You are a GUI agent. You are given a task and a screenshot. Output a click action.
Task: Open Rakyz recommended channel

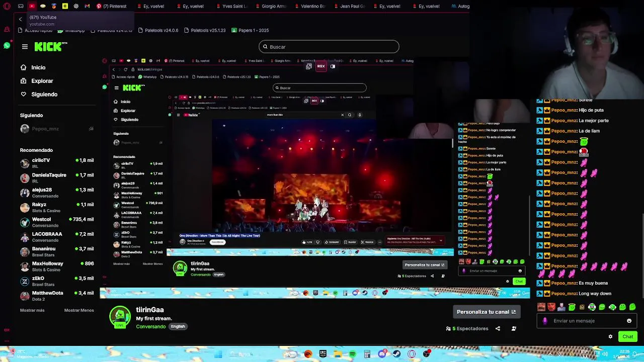57,207
